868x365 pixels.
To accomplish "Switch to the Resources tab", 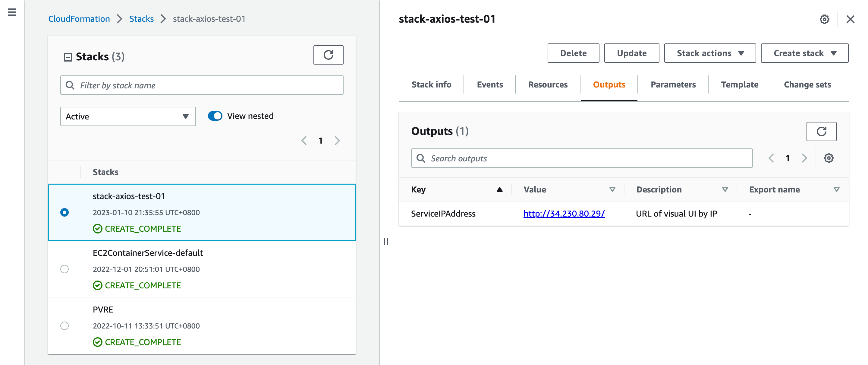I will point(548,85).
